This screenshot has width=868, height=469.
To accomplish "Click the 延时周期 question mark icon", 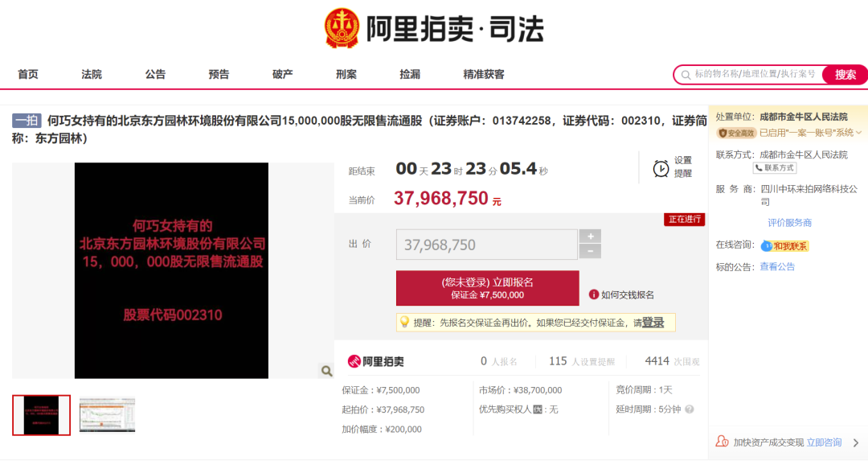I will pyautogui.click(x=690, y=409).
